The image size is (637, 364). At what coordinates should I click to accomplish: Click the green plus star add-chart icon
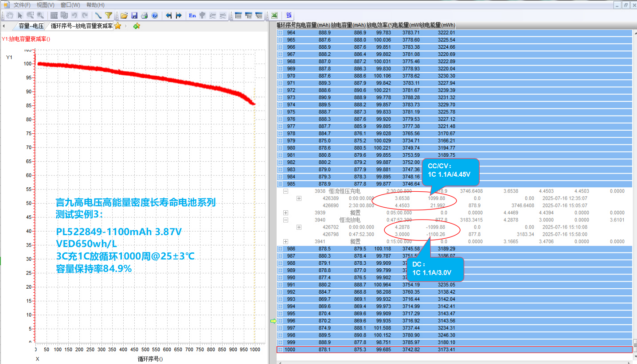coord(137,26)
